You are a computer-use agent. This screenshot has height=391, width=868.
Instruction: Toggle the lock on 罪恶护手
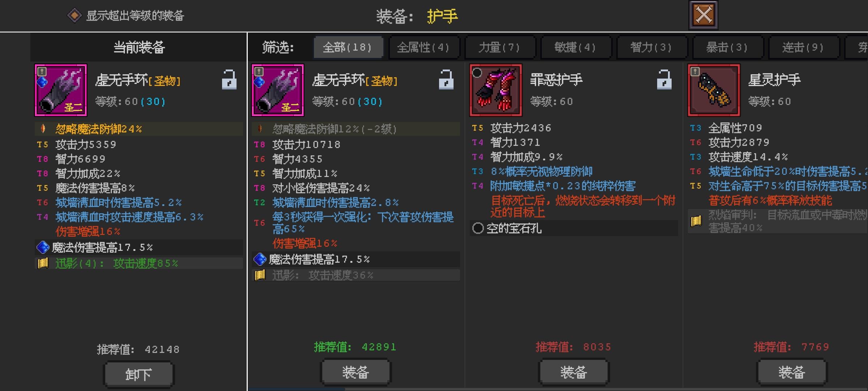click(x=664, y=80)
